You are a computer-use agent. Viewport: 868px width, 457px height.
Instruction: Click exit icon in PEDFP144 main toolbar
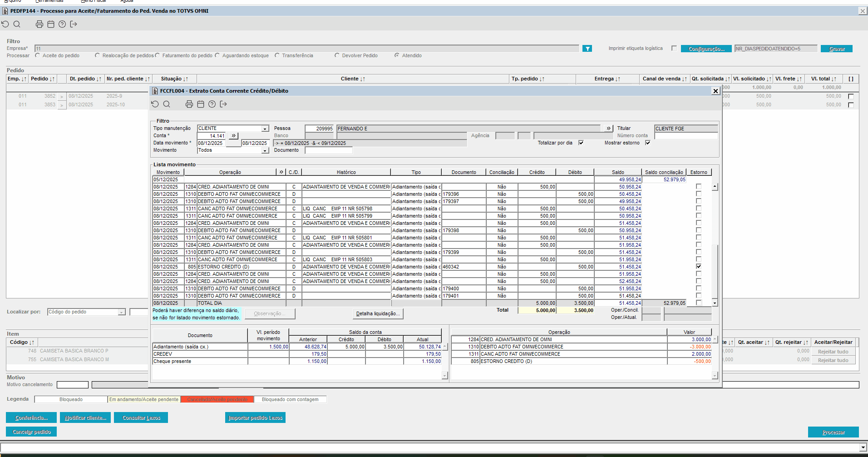click(74, 24)
